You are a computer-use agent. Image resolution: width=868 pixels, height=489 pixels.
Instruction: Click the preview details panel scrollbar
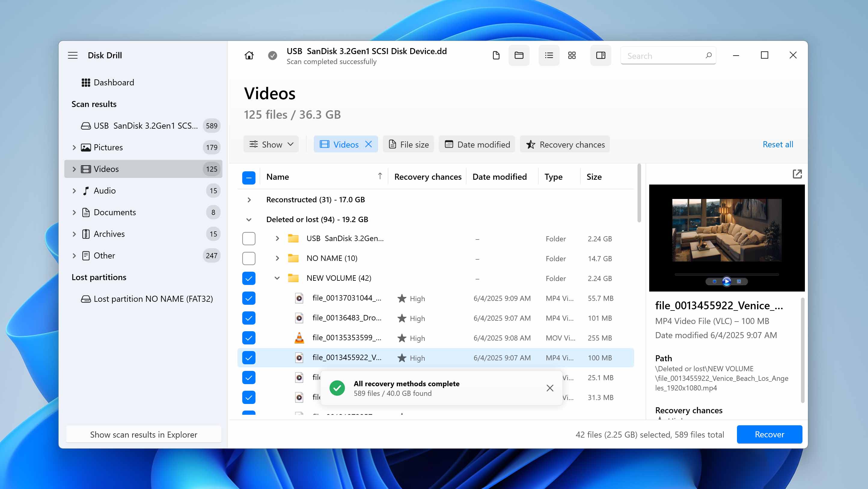pyautogui.click(x=802, y=350)
